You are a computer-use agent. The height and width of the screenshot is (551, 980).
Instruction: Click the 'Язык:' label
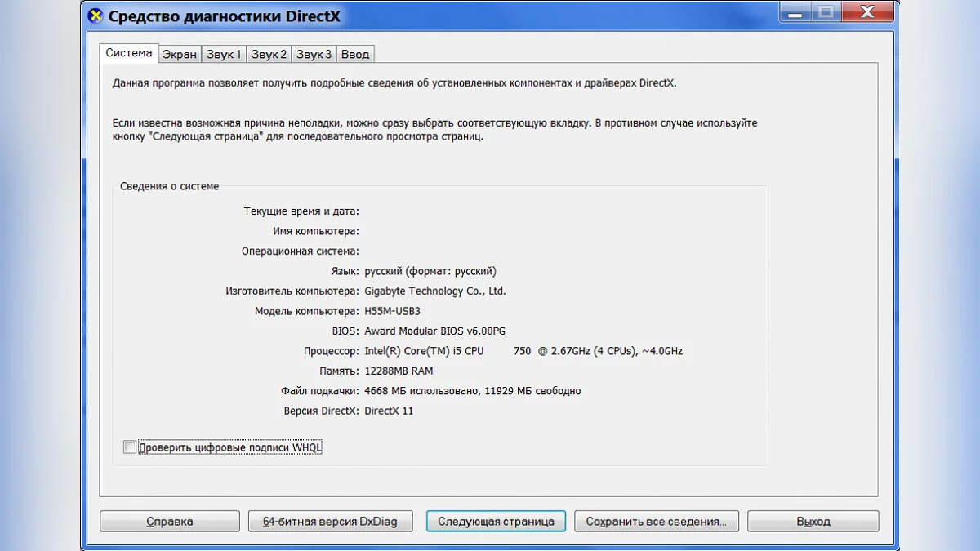(x=346, y=271)
